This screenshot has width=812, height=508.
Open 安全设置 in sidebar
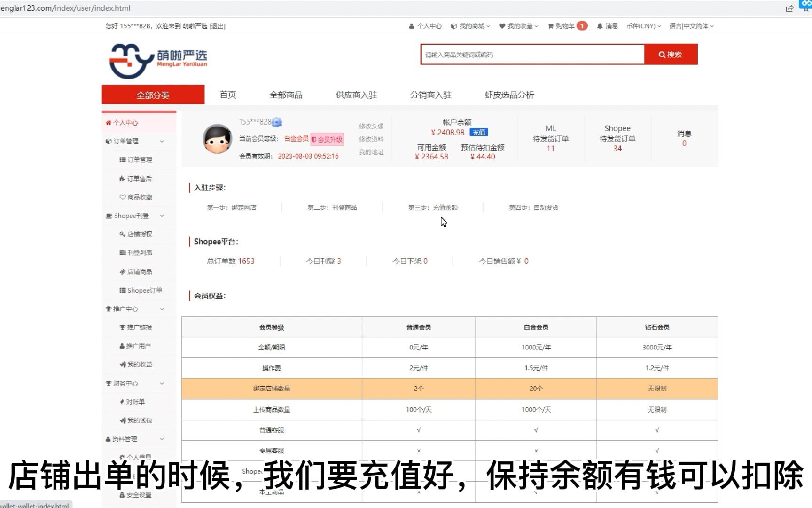(135, 495)
